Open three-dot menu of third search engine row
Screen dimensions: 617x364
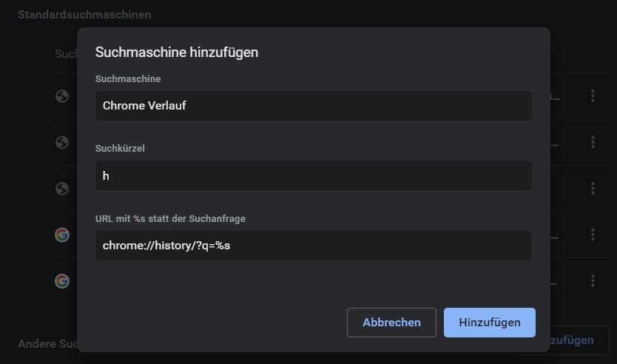[593, 189]
